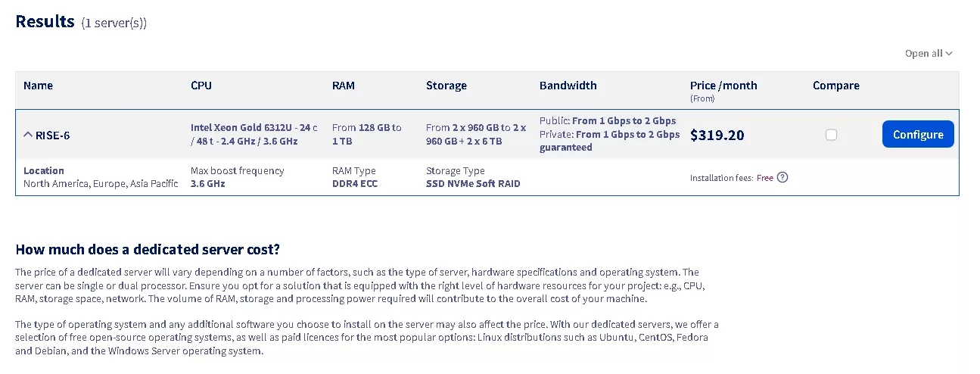980x374 pixels.
Task: Collapse the RISE-6 row using its caret
Action: 28,135
